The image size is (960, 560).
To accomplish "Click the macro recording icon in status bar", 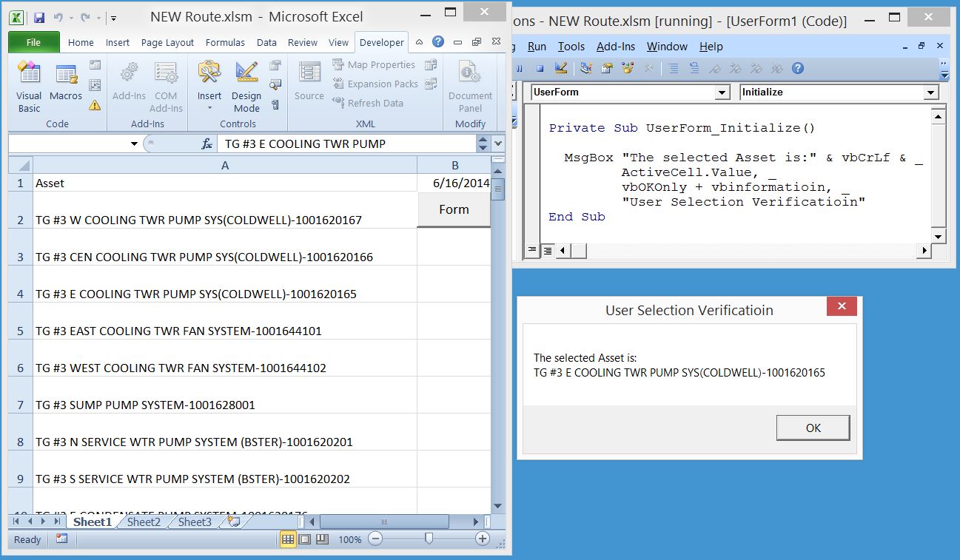I will [x=61, y=539].
